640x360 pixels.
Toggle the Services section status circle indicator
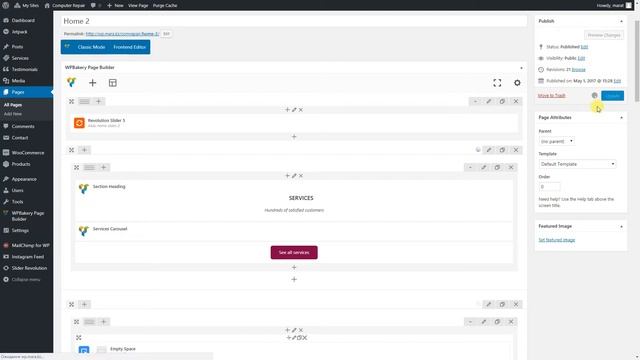coord(478,150)
